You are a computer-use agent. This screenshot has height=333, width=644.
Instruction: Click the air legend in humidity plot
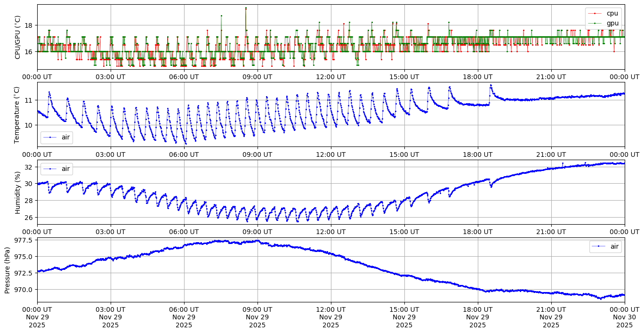[x=56, y=169]
